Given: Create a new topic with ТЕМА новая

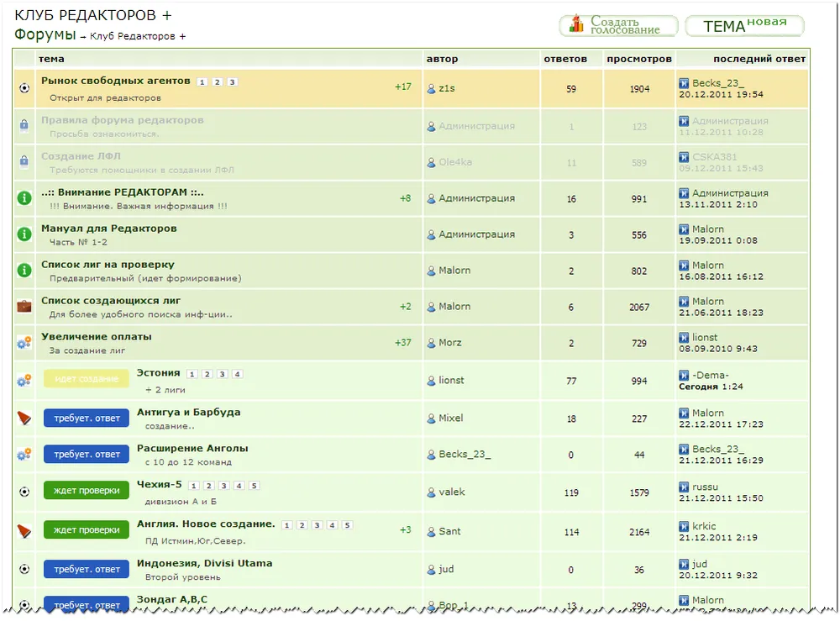Looking at the screenshot, I should (x=744, y=26).
